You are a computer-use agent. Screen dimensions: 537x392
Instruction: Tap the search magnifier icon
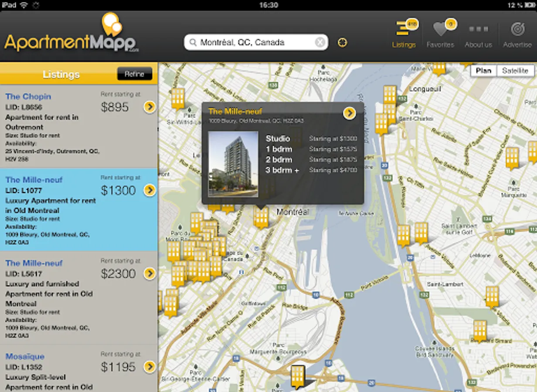(x=193, y=42)
